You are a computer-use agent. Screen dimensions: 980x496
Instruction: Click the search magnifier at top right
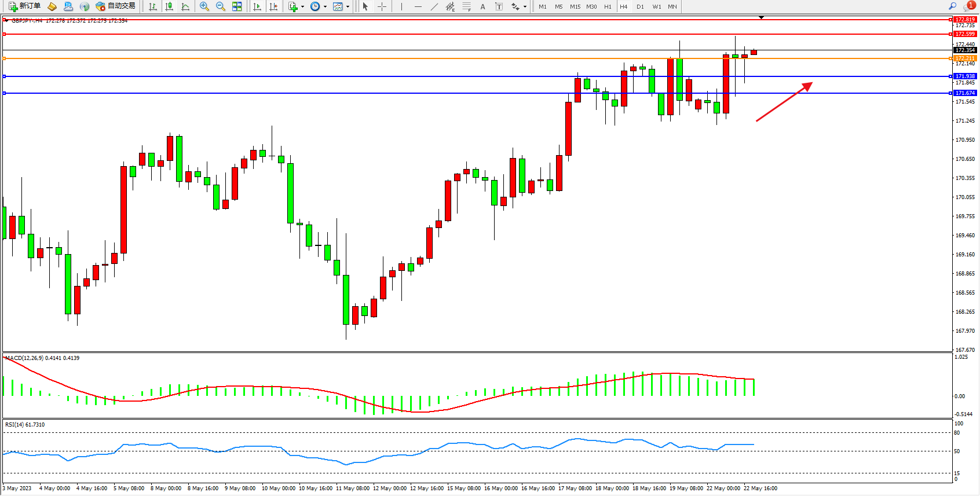click(952, 6)
